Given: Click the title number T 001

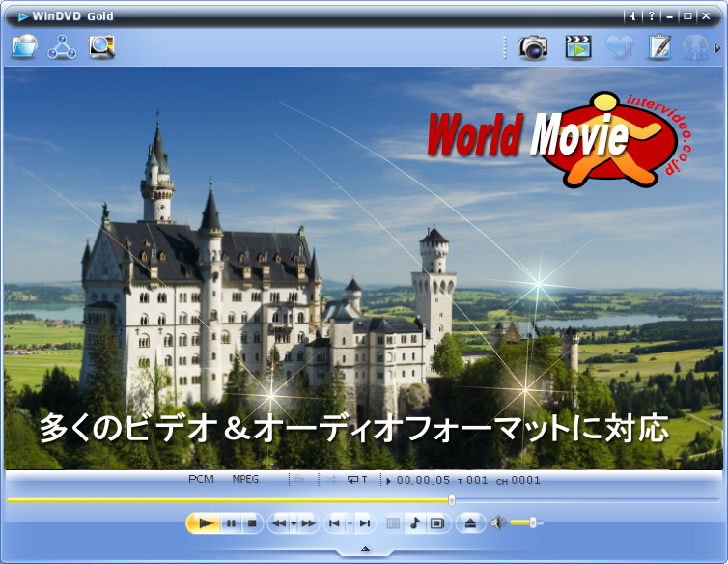Looking at the screenshot, I should pyautogui.click(x=473, y=480).
